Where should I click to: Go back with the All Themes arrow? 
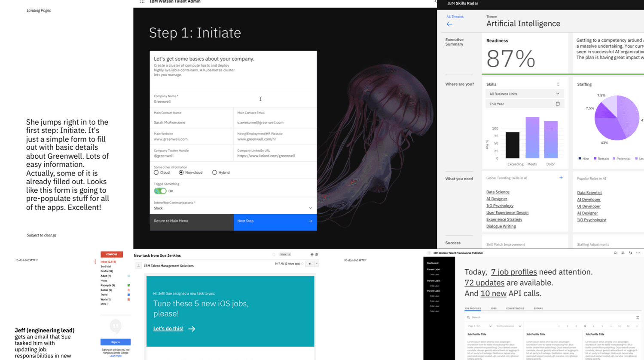click(x=449, y=24)
